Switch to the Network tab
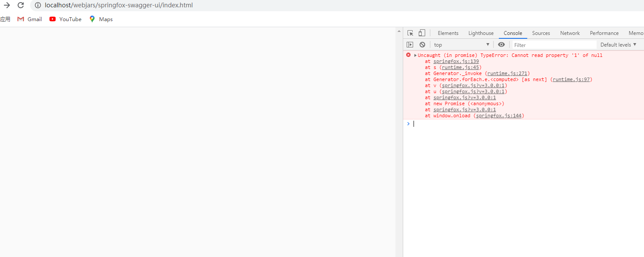Viewport: 644px width, 257px height. [569, 33]
